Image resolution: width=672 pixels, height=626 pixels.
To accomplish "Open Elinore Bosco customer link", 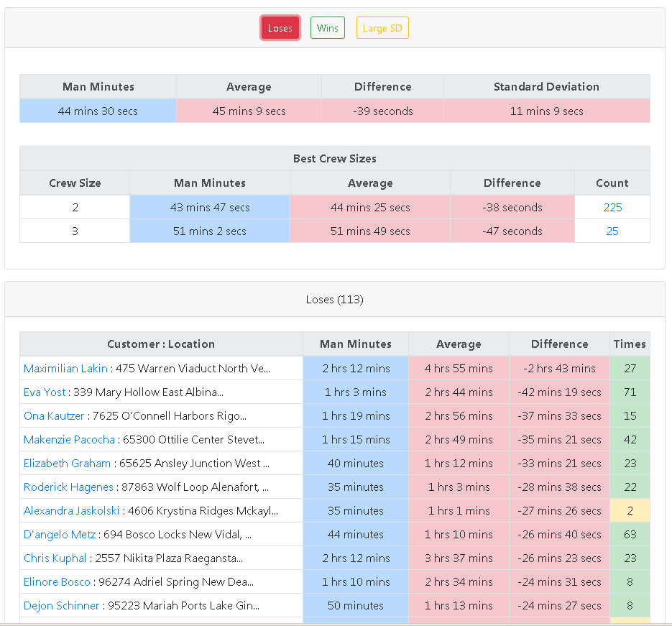I will pos(57,581).
